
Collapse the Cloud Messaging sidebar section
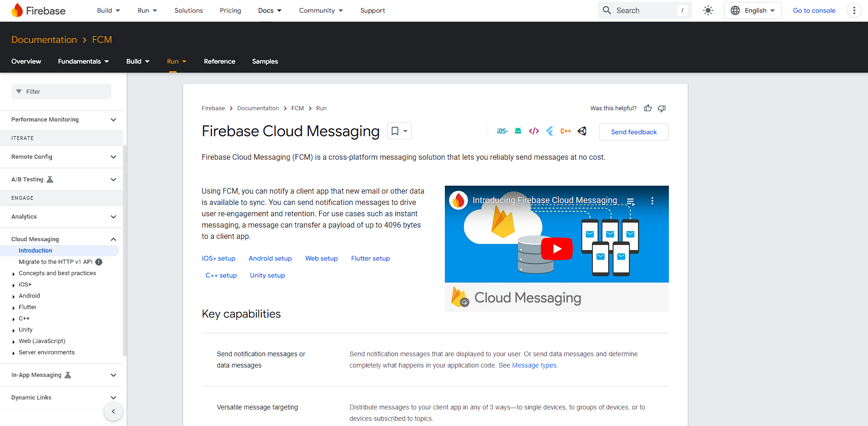tap(113, 239)
